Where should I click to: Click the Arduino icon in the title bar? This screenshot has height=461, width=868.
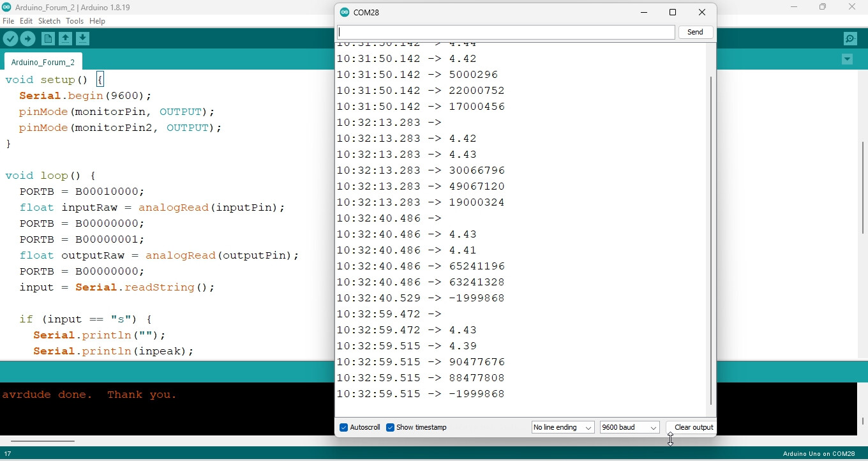[6, 7]
